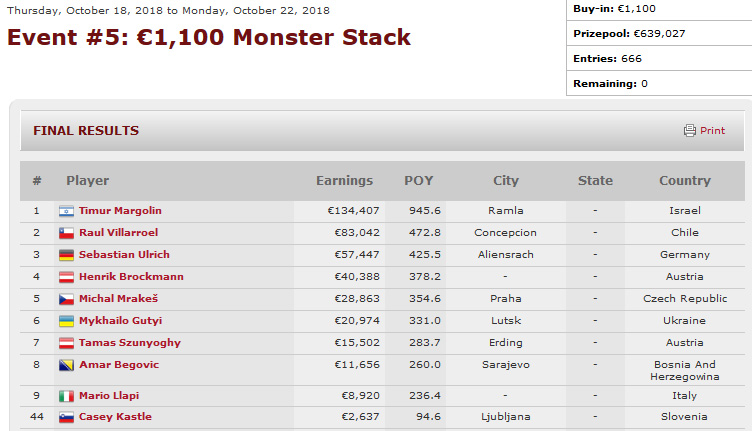752x431 pixels.
Task: Sort table by POY column header
Action: tap(418, 181)
